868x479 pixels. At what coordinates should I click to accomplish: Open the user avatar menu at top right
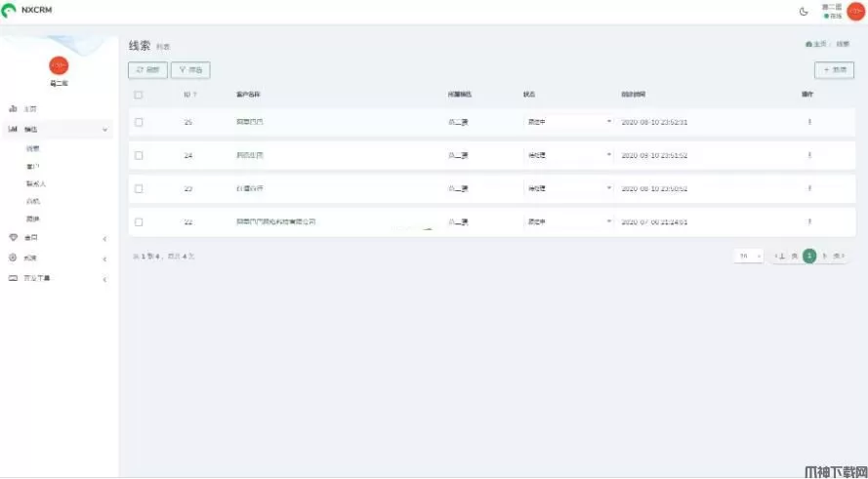[855, 12]
